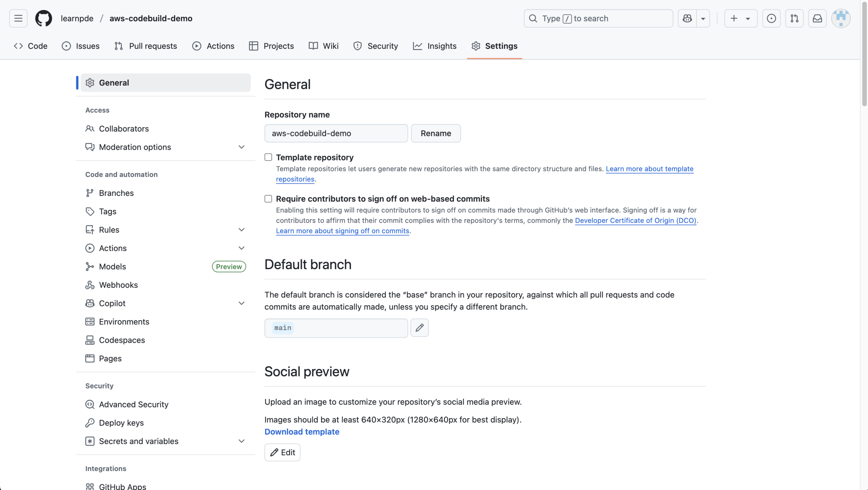Open notifications inbox icon
This screenshot has height=490, width=868.
tap(817, 18)
